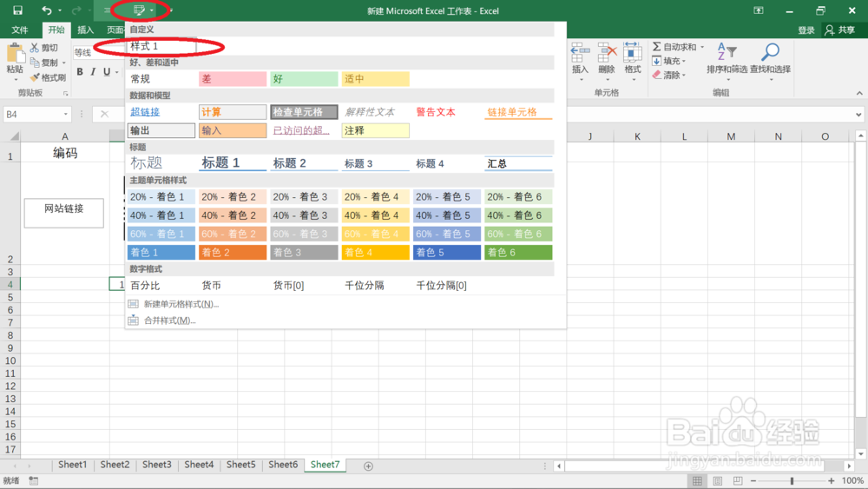Apply the Total (汇总) style
This screenshot has width=868, height=489.
518,162
